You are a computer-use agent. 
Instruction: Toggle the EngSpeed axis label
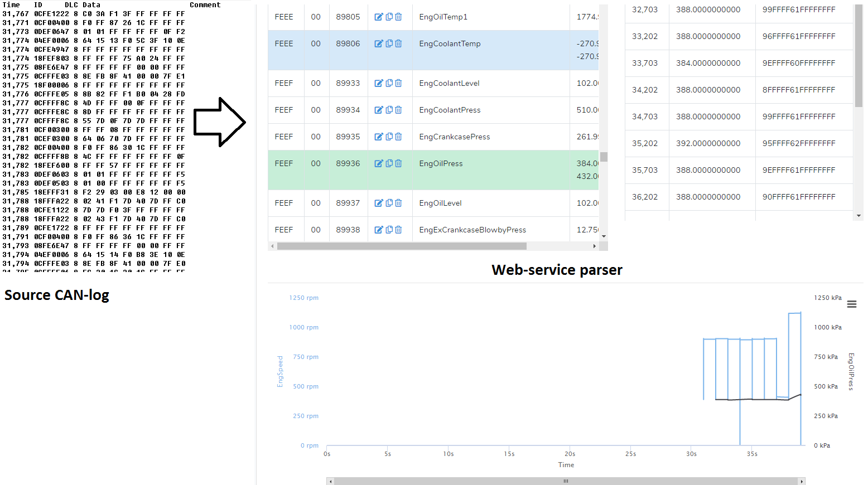(x=280, y=371)
